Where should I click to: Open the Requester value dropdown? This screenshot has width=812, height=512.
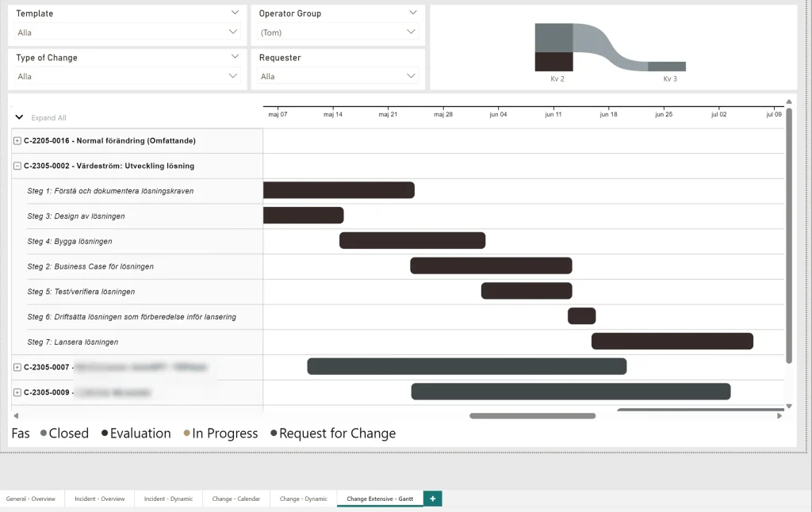click(x=339, y=77)
